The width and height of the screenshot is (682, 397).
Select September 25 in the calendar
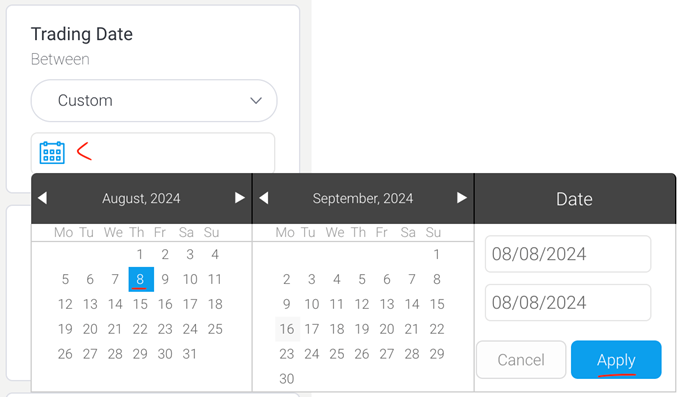337,354
